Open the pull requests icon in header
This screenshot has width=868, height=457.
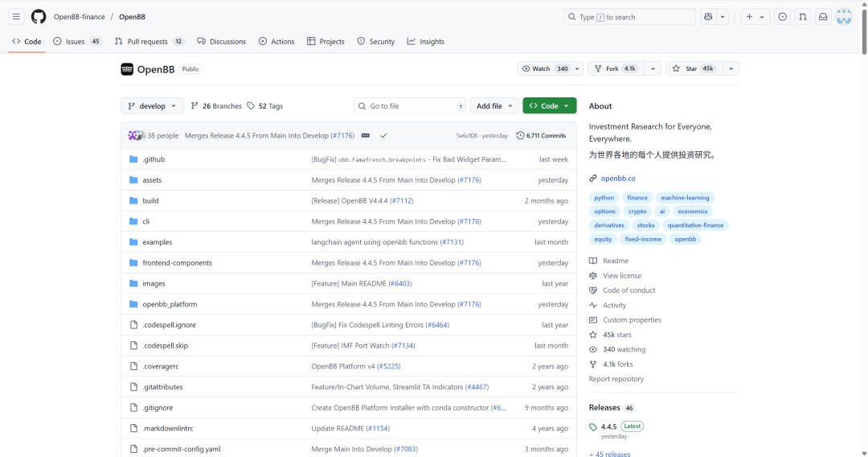point(803,17)
